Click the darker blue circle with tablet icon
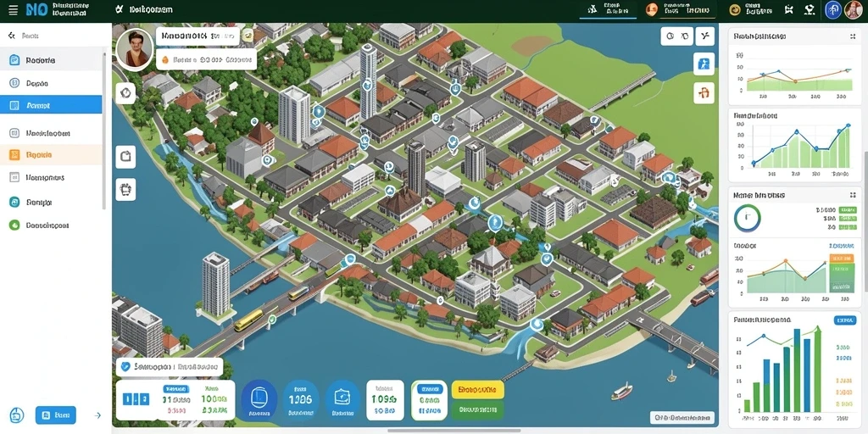868x434 pixels. click(x=259, y=398)
